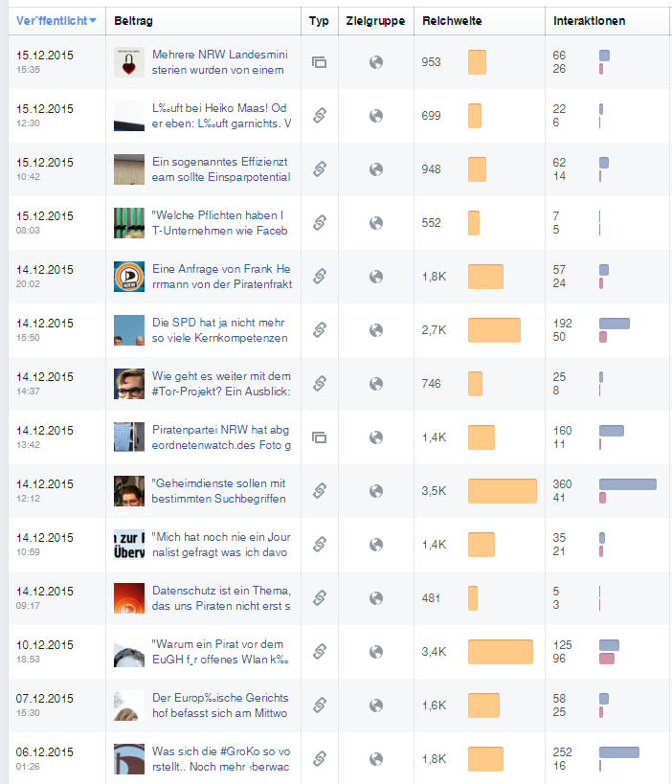This screenshot has width=672, height=784.
Task: Click link type icon for Heiko Maas post
Action: coord(320,116)
